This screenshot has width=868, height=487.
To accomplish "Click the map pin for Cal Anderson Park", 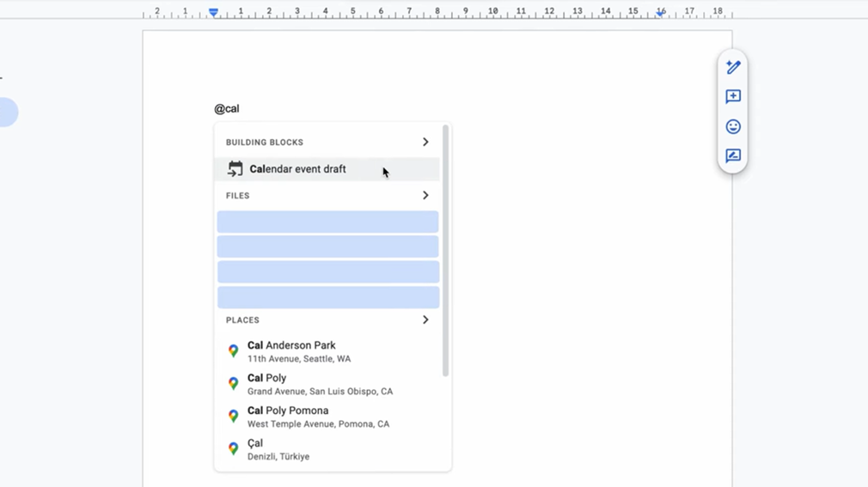I will pyautogui.click(x=234, y=350).
